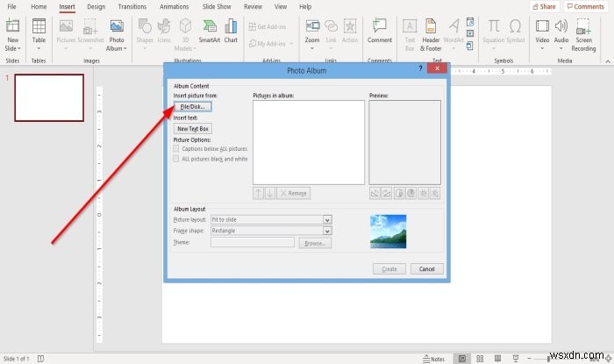Click the Zoom ribbon icon

coord(312,26)
